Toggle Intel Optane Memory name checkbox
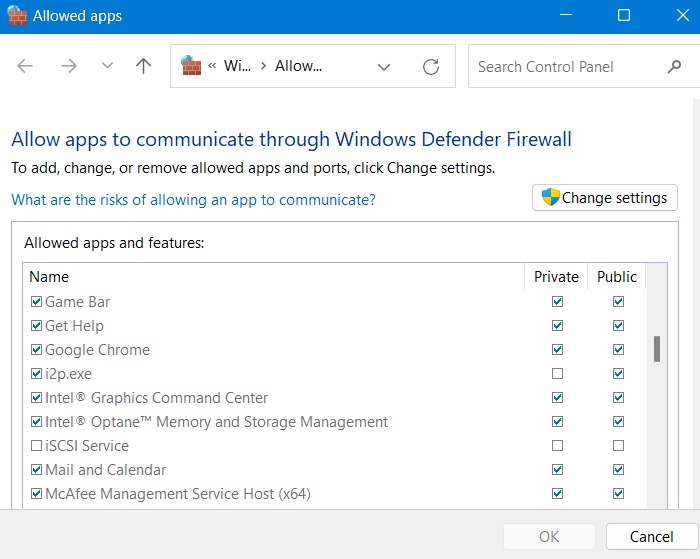 pos(37,421)
